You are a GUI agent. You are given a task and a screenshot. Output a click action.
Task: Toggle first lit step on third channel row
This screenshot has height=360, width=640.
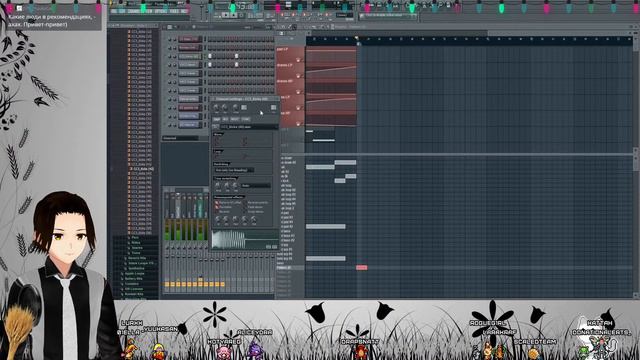(210, 56)
